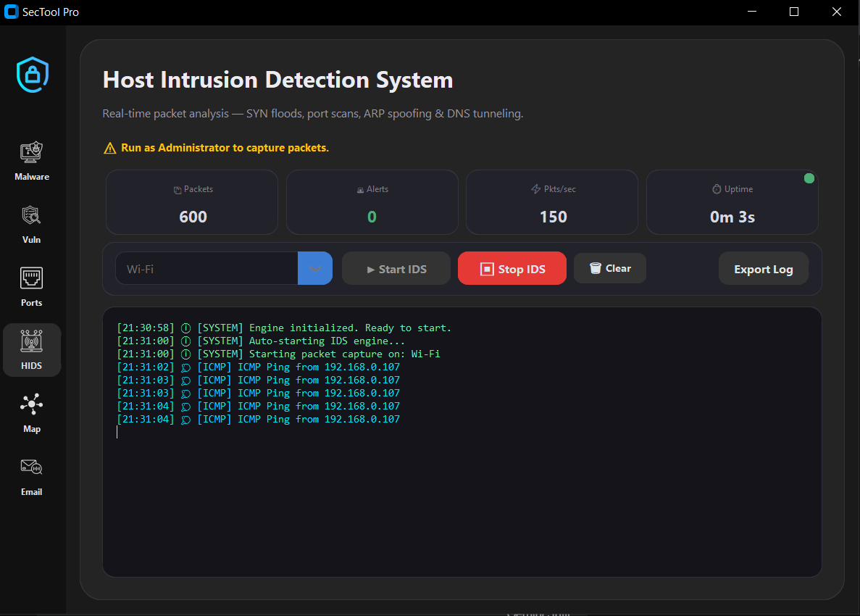The width and height of the screenshot is (860, 616).
Task: Click info icon on Starting packet capture line
Action: 186,354
